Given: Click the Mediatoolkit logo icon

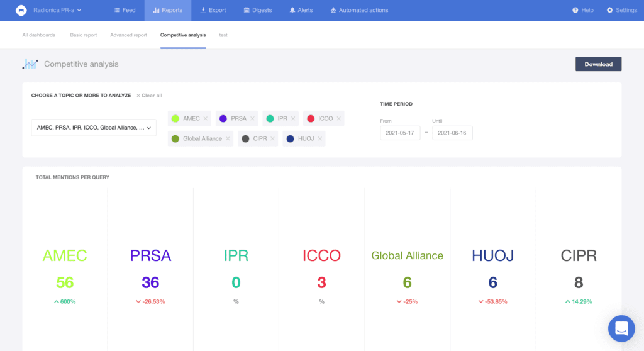Looking at the screenshot, I should [x=21, y=10].
